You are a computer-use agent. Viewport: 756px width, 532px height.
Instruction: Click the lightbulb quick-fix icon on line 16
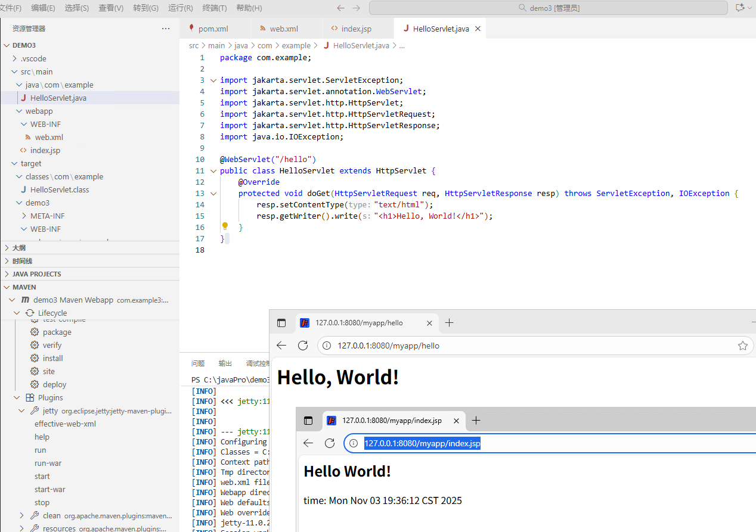click(225, 226)
